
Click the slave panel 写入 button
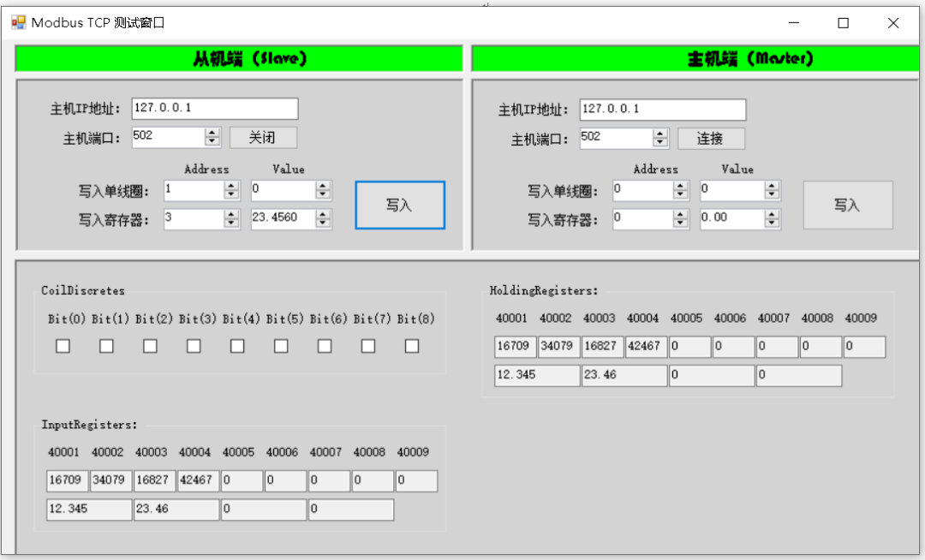(400, 206)
